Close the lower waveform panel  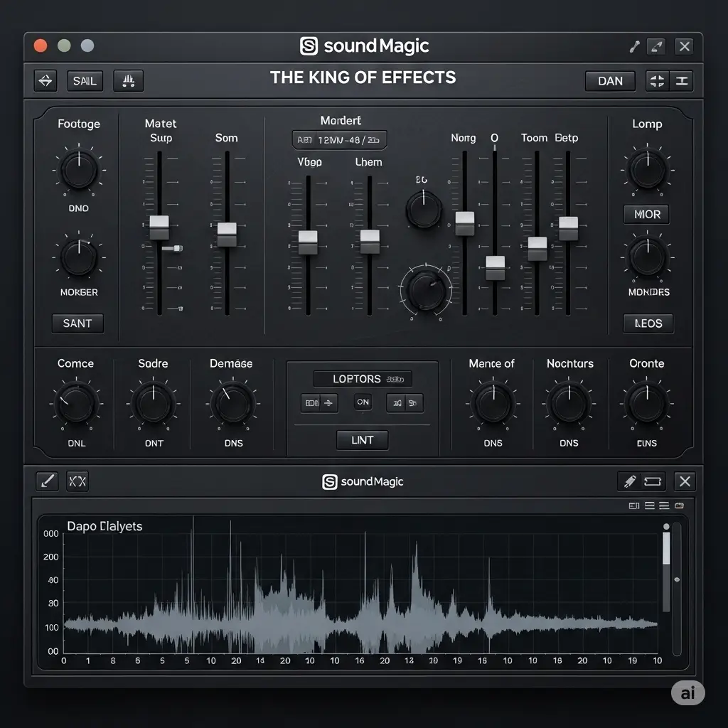click(685, 481)
